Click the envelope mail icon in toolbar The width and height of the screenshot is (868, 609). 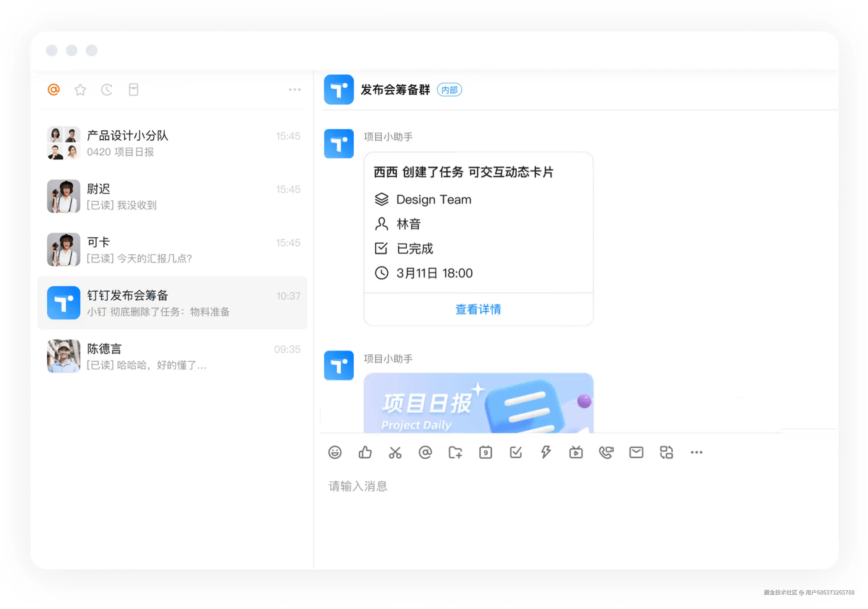click(636, 452)
